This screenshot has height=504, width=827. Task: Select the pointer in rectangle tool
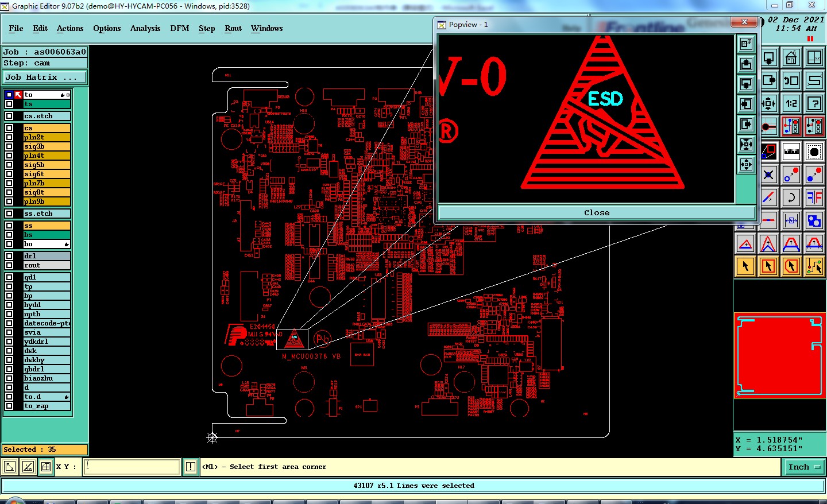click(x=768, y=266)
